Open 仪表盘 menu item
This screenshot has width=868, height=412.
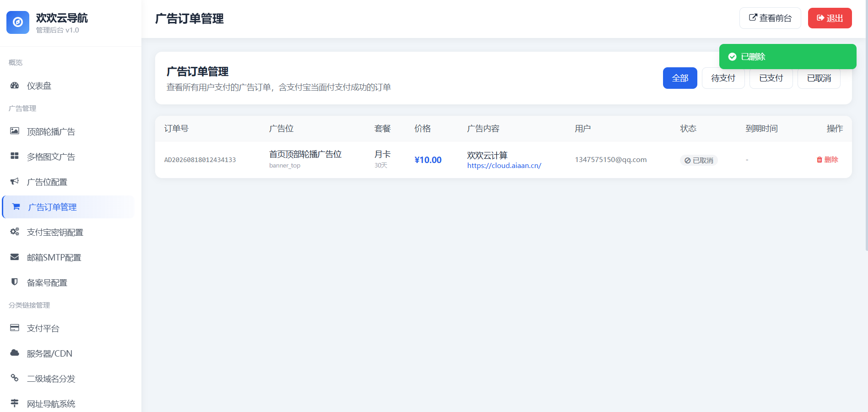[69, 86]
